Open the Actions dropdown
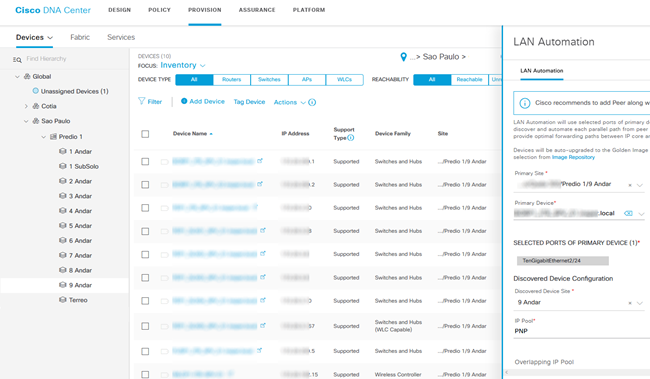This screenshot has width=650, height=379. [x=290, y=102]
